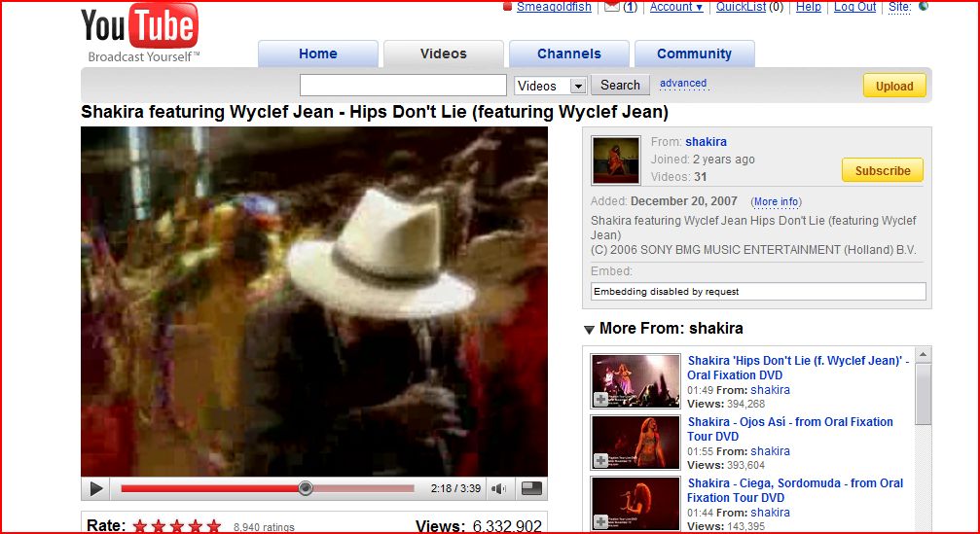Add Ciega, Sordomuda video to QuickList
This screenshot has height=534, width=980.
pyautogui.click(x=600, y=521)
